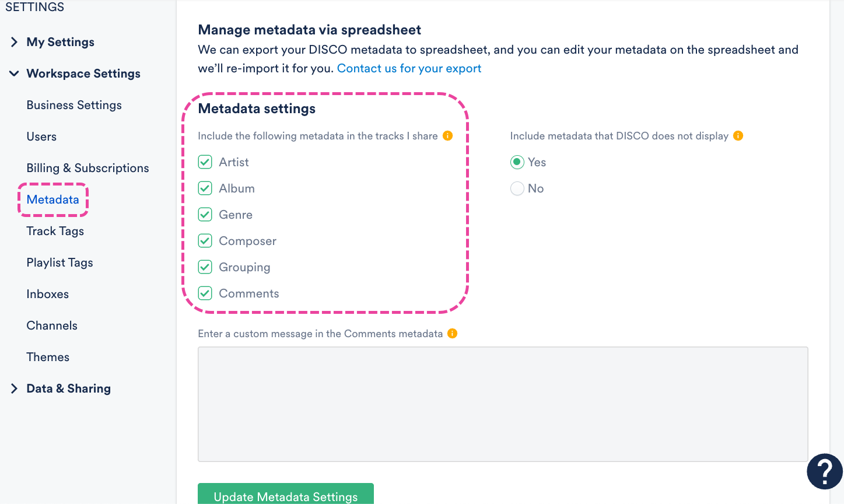
Task: Click info icon beside tracks I share label
Action: [448, 136]
